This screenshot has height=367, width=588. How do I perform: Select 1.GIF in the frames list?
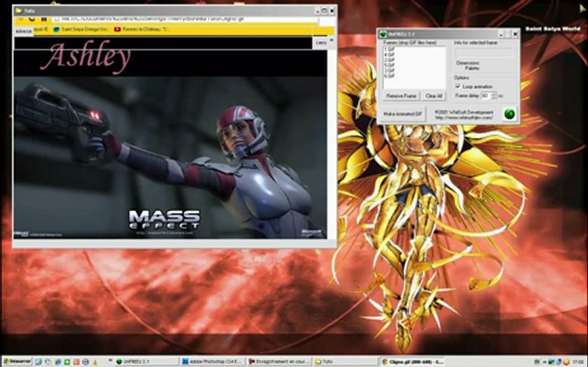click(389, 49)
